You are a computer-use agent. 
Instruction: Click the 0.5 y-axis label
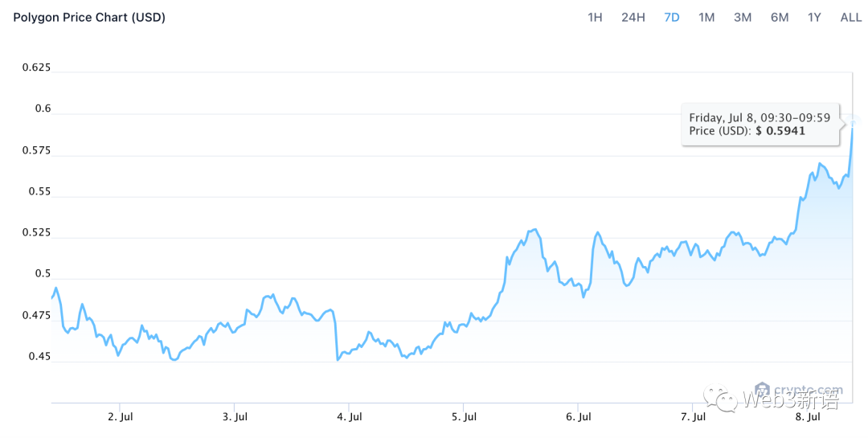pyautogui.click(x=43, y=274)
